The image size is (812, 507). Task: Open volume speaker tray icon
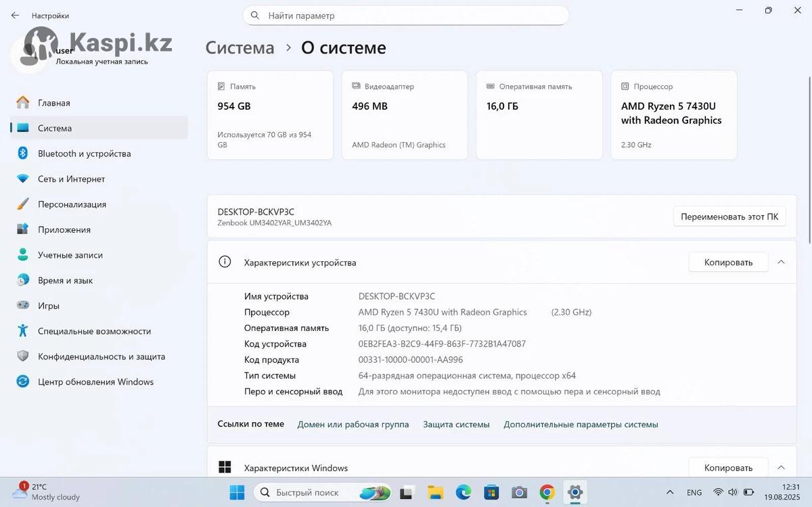[734, 492]
